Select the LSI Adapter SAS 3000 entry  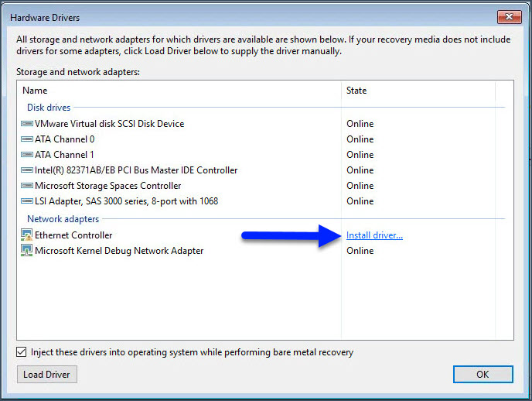click(x=126, y=201)
